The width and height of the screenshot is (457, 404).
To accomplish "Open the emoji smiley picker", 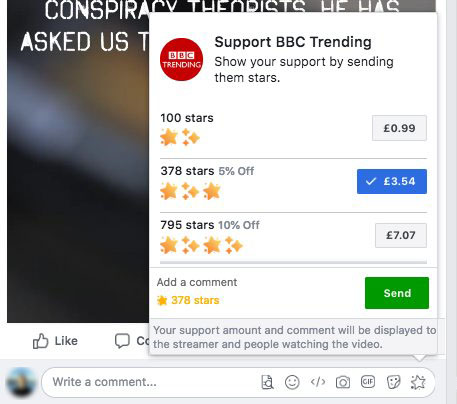I will click(292, 382).
